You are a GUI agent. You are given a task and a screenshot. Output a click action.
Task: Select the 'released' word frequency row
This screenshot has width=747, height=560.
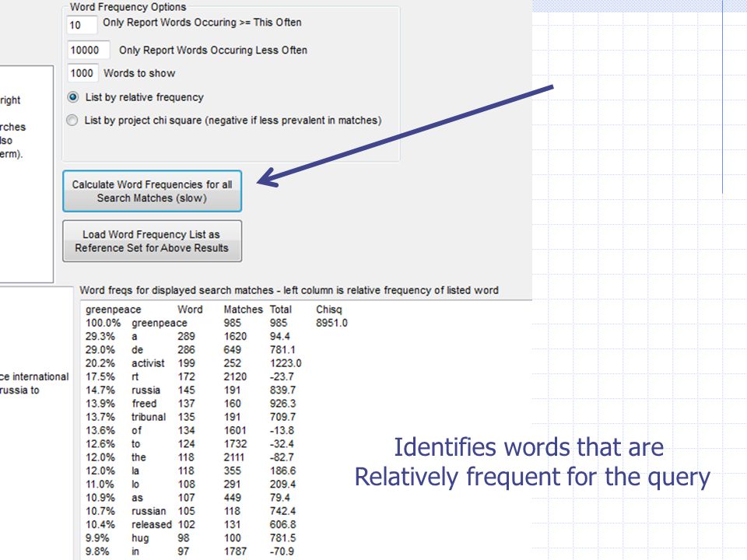(191, 524)
